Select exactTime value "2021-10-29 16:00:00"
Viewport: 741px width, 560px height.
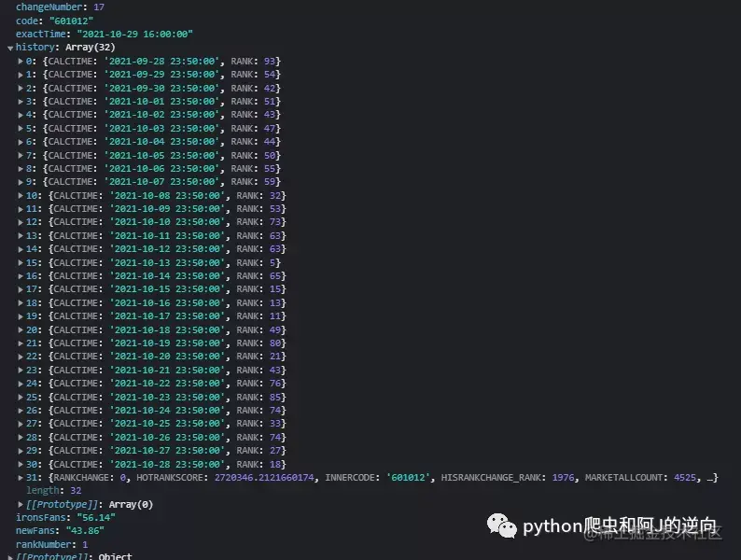134,34
